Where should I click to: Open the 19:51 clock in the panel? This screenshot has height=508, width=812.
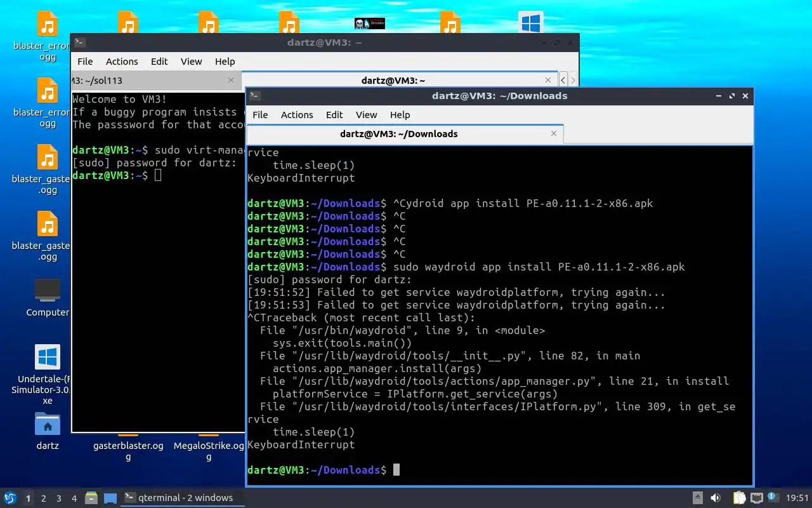pyautogui.click(x=797, y=498)
